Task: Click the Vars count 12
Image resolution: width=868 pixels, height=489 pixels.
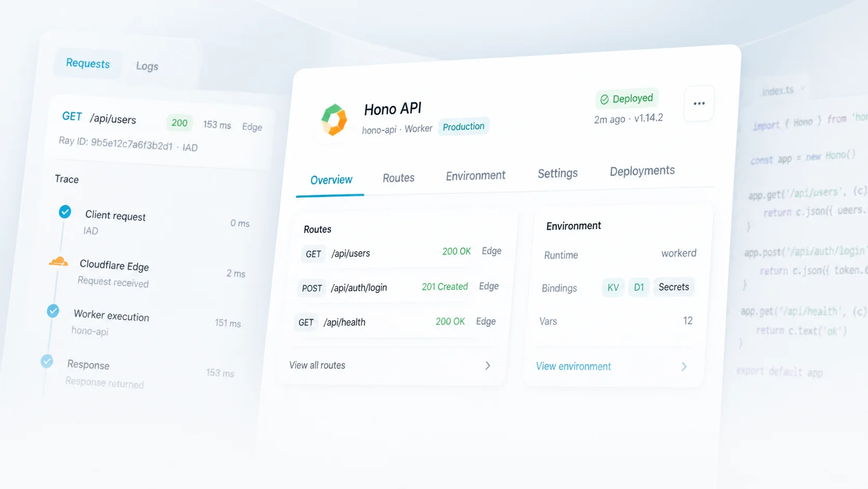Action: [688, 321]
